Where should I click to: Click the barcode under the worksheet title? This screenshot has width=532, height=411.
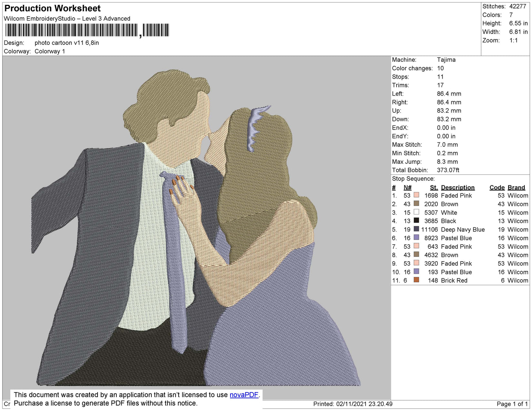(x=87, y=30)
